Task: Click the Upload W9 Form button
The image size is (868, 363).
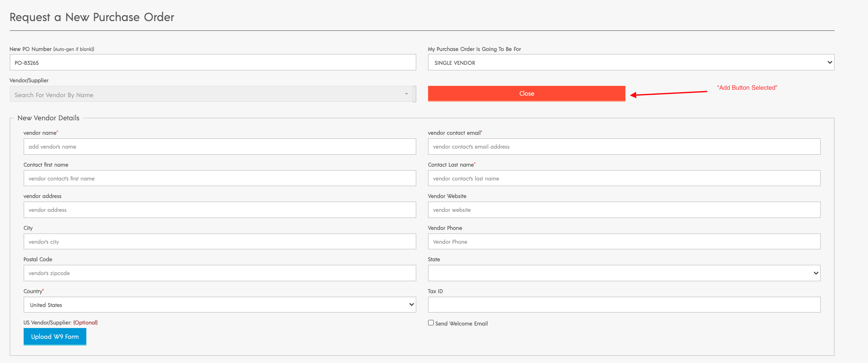Action: point(54,336)
